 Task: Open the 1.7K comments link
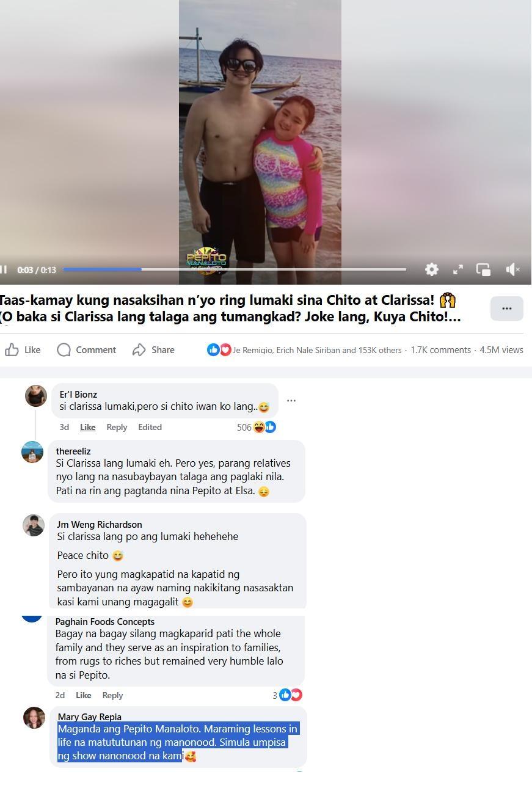click(x=440, y=350)
